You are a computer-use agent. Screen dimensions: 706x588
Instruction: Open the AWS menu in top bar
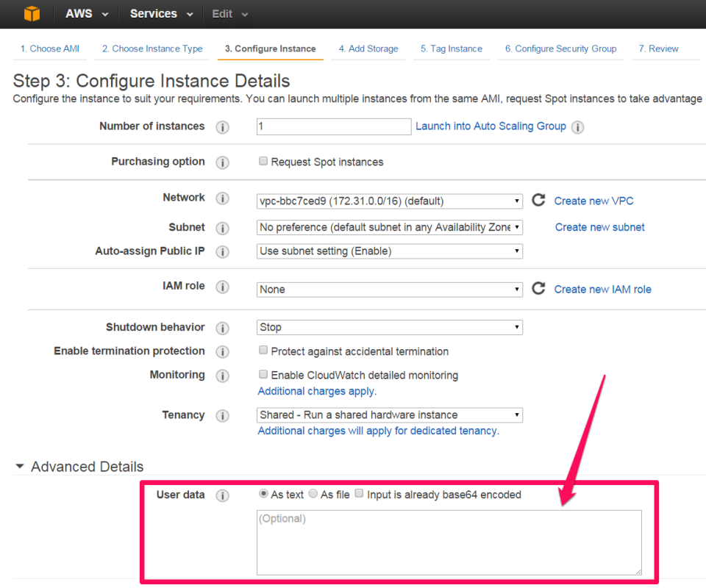(x=87, y=14)
